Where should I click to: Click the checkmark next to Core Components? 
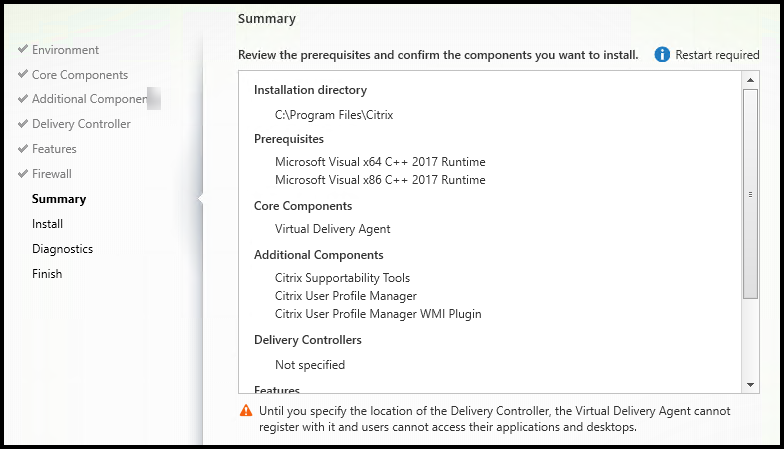[x=23, y=75]
